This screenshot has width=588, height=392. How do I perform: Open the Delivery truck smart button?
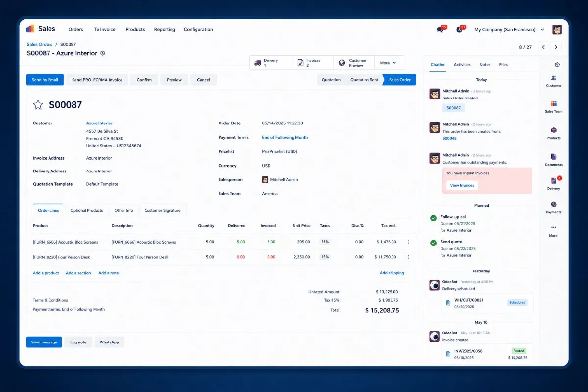pos(271,63)
